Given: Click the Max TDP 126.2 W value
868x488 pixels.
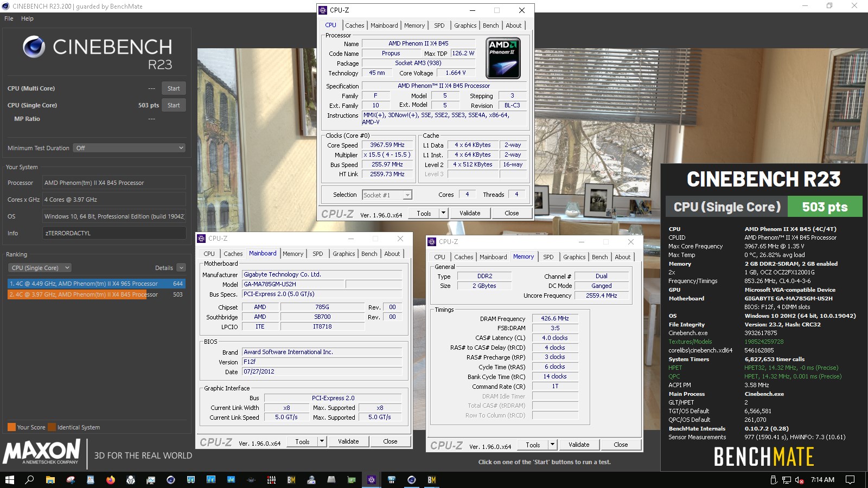Looking at the screenshot, I should (463, 53).
